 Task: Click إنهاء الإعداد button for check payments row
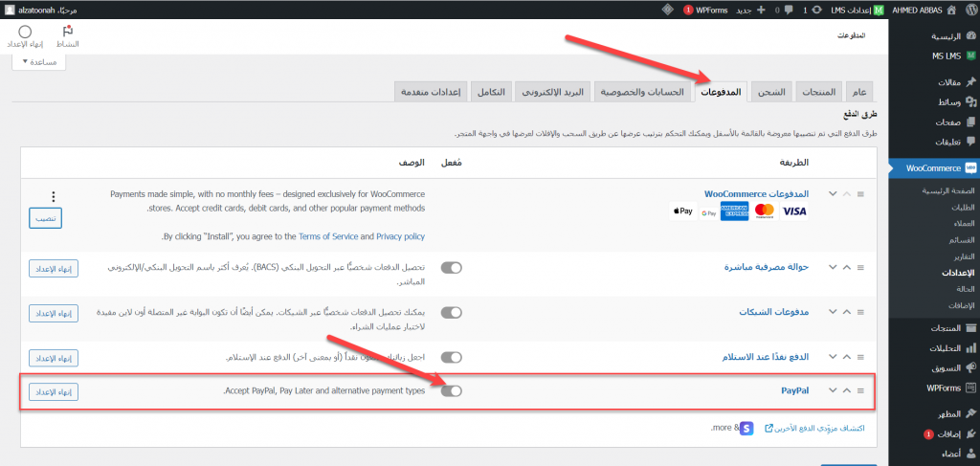54,314
